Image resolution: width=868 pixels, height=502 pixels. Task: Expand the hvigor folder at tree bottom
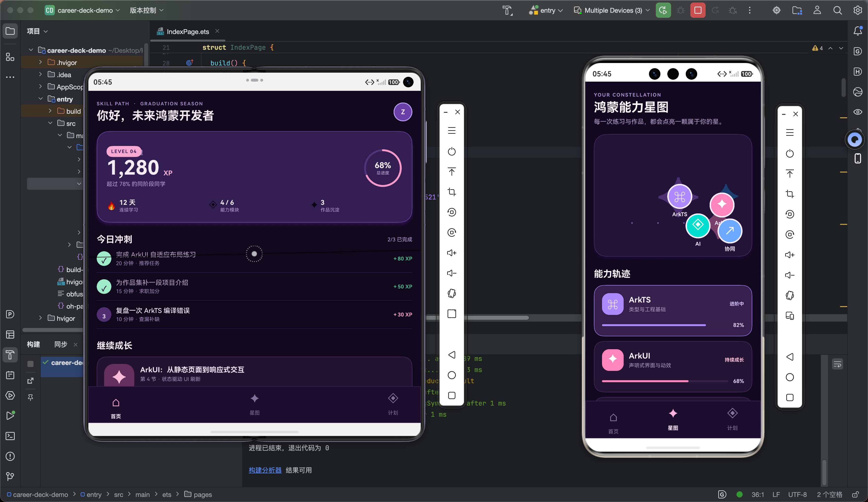click(40, 318)
